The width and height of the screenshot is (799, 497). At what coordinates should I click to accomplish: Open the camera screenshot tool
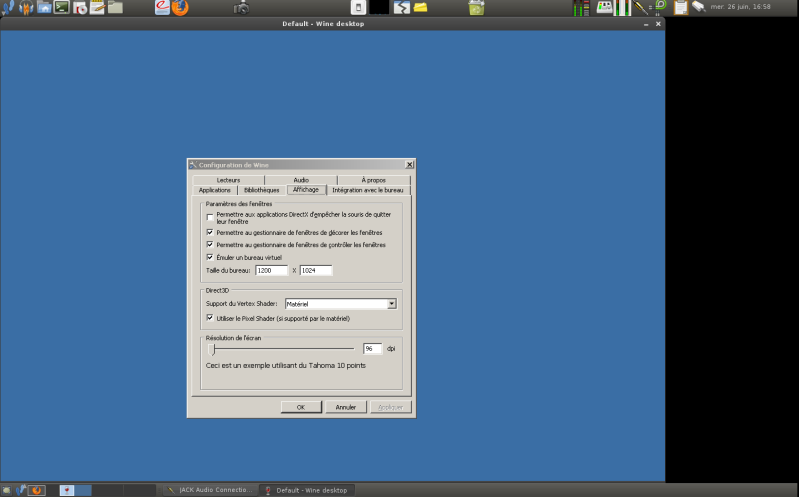click(x=241, y=7)
